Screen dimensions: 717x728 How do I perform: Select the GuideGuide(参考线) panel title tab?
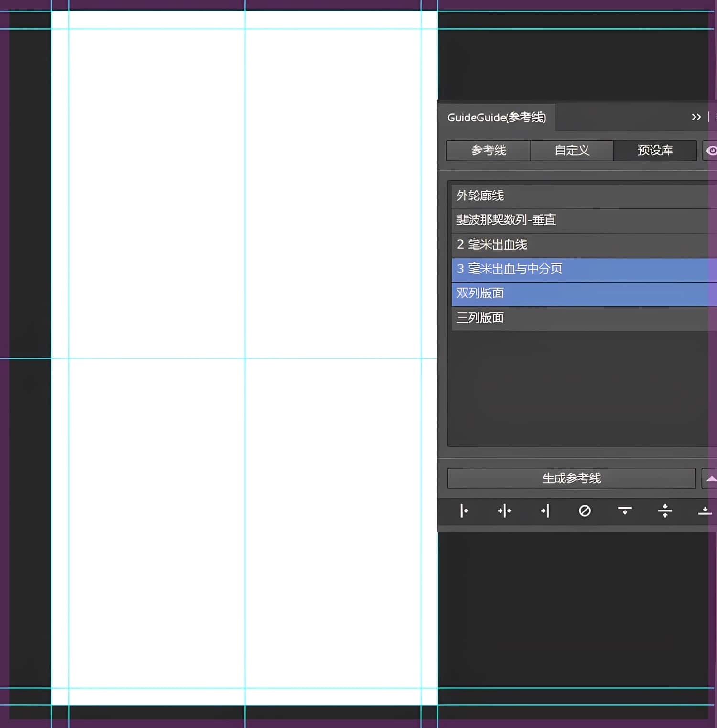point(497,118)
